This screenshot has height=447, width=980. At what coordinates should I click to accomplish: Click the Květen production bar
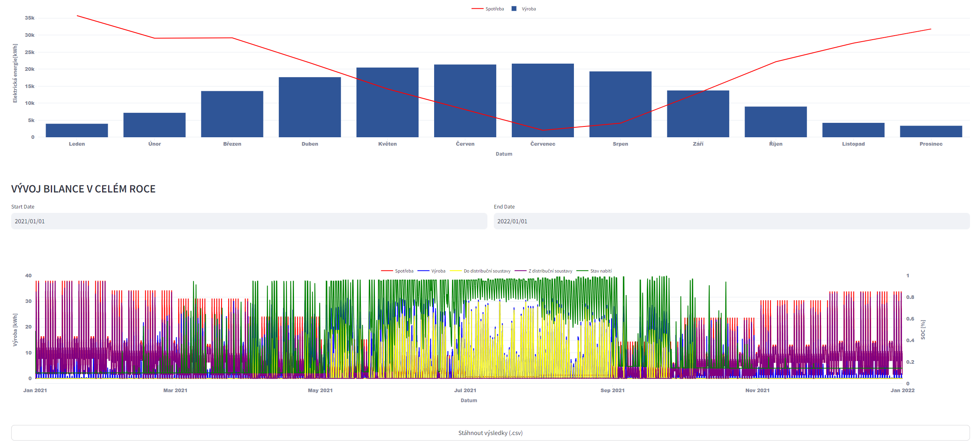click(388, 102)
